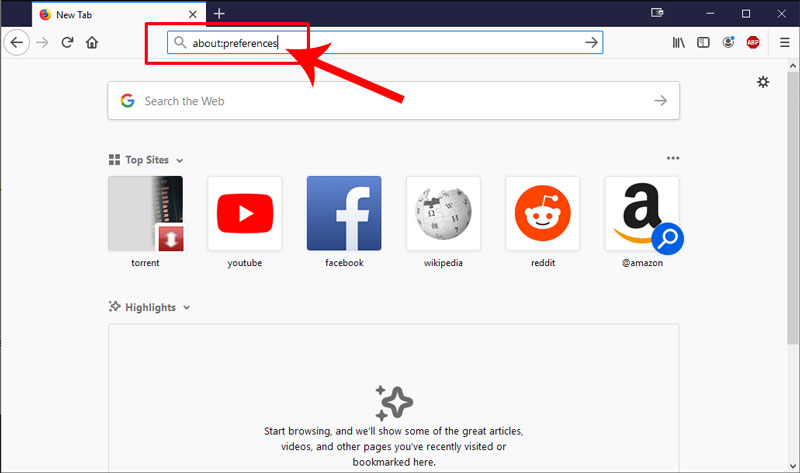Viewport: 800px width, 473px height.
Task: Collapse the Top Sites section chevron
Action: 180,160
